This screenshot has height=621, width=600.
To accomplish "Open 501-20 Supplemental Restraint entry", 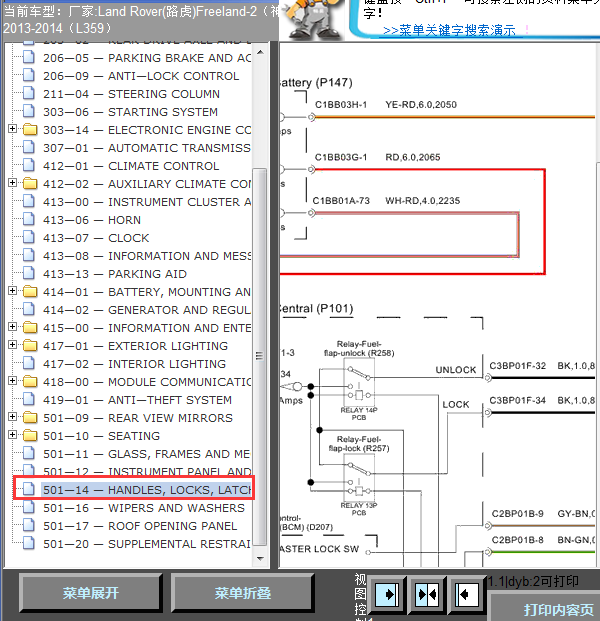I will tap(147, 544).
